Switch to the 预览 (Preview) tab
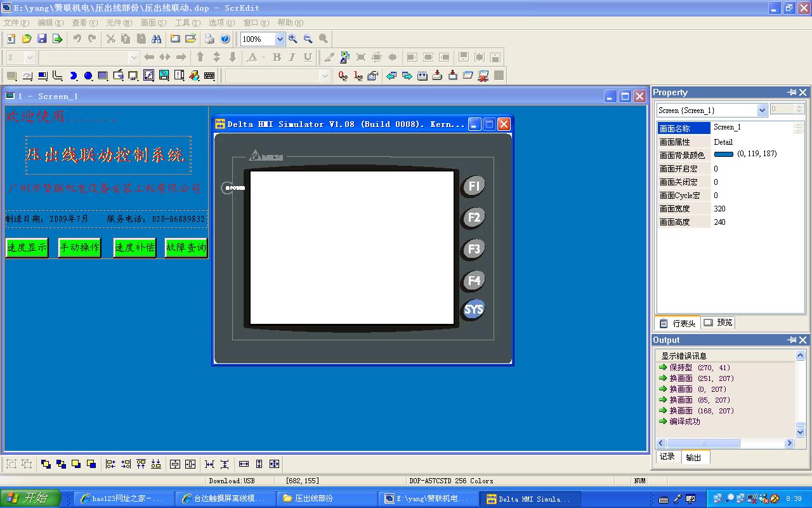812x508 pixels. point(718,323)
